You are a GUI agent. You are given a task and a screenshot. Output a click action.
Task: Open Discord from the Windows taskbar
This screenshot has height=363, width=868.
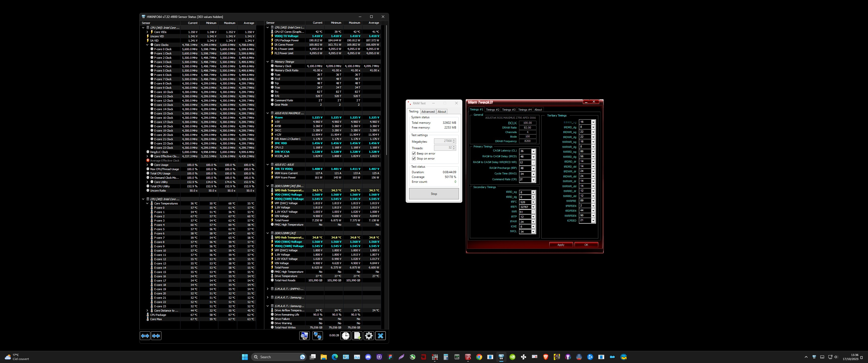tap(368, 357)
